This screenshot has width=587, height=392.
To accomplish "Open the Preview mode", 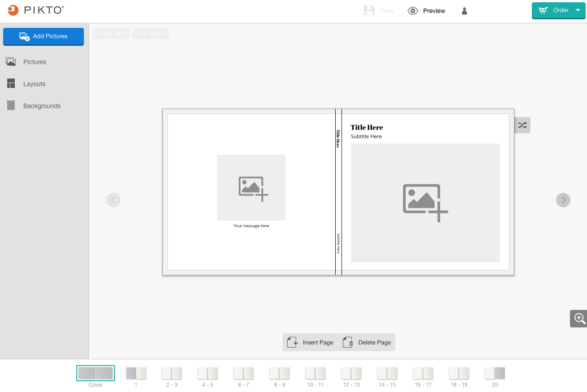I will click(426, 10).
